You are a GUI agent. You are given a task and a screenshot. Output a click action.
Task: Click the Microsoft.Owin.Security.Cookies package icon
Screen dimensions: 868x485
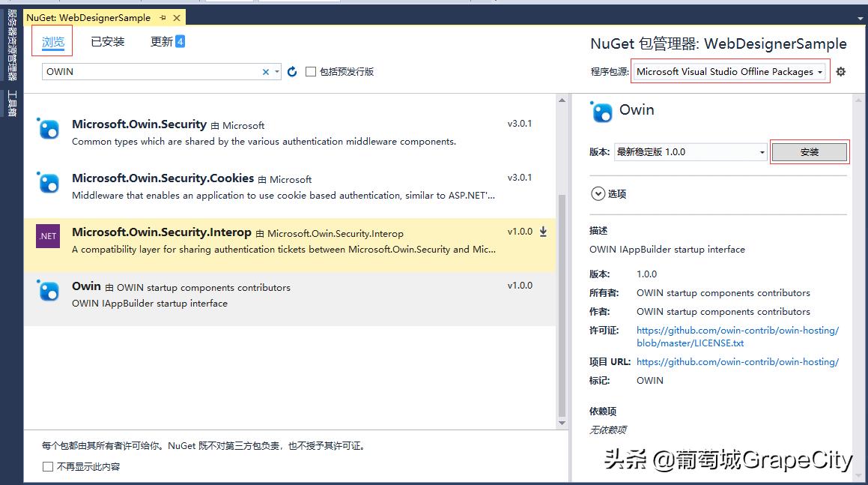tap(48, 183)
